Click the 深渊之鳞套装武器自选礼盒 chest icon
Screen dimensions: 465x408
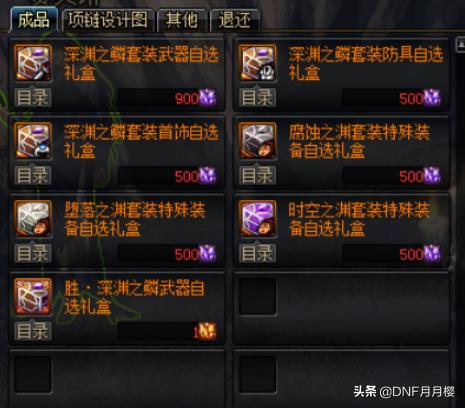(33, 63)
